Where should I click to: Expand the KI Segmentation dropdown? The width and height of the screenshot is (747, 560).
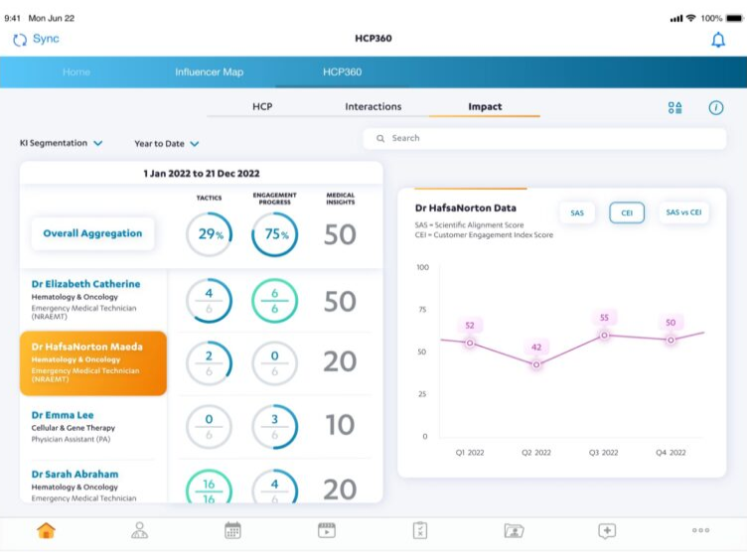62,143
